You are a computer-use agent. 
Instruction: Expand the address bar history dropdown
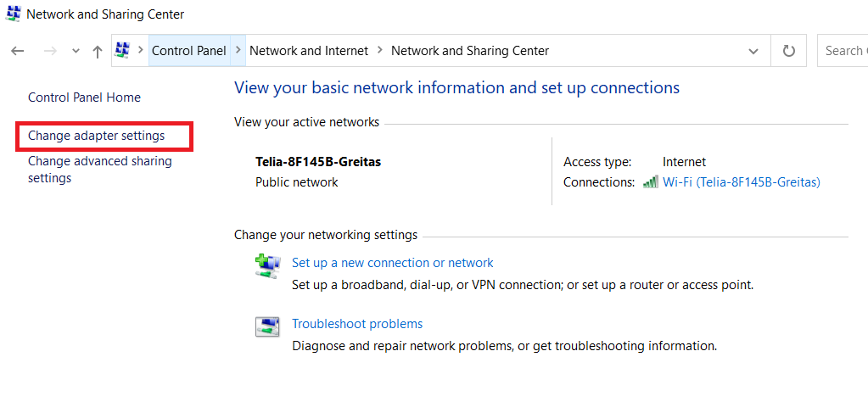pos(753,52)
